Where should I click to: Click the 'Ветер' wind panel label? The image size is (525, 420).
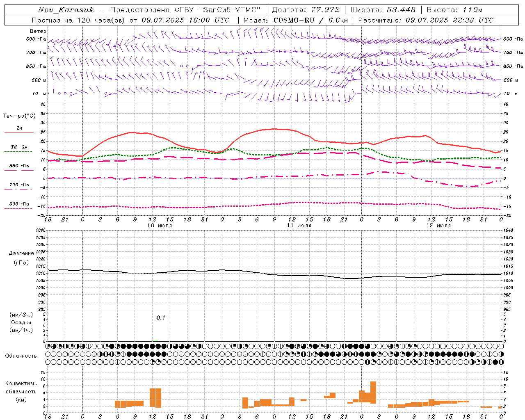pyautogui.click(x=38, y=31)
